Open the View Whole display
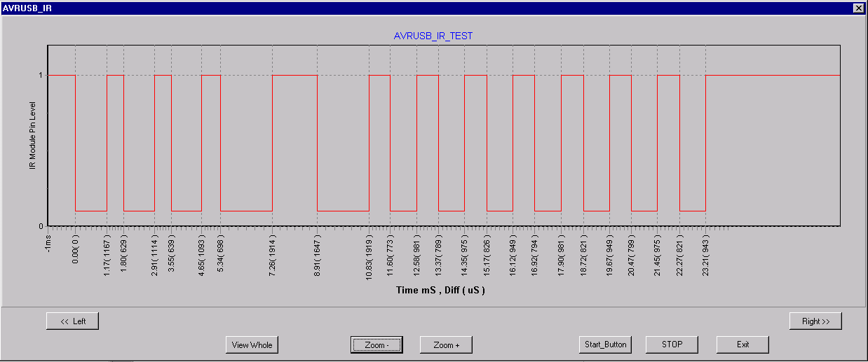868x362 pixels. coord(252,344)
